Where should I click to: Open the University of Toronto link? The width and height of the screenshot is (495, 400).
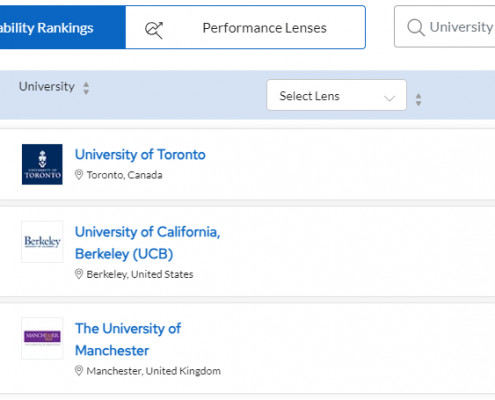pyautogui.click(x=140, y=155)
